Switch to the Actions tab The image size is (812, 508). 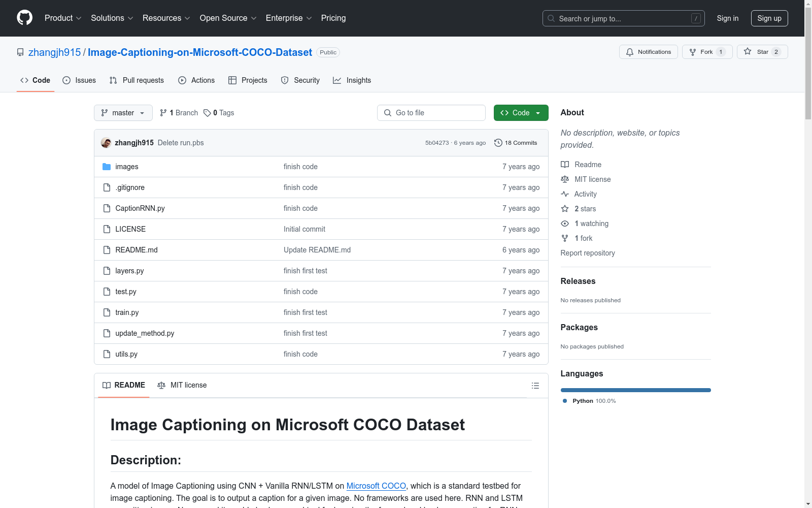pyautogui.click(x=196, y=80)
